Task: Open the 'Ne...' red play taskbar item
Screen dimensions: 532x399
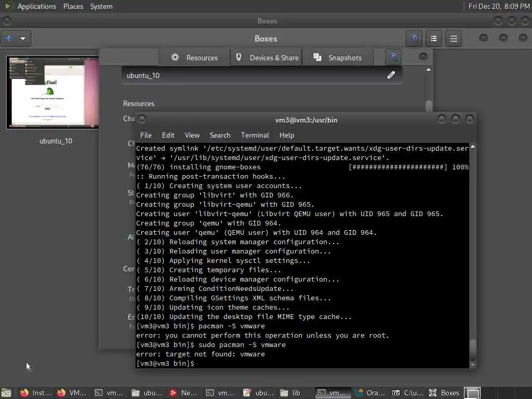Action: click(x=183, y=393)
